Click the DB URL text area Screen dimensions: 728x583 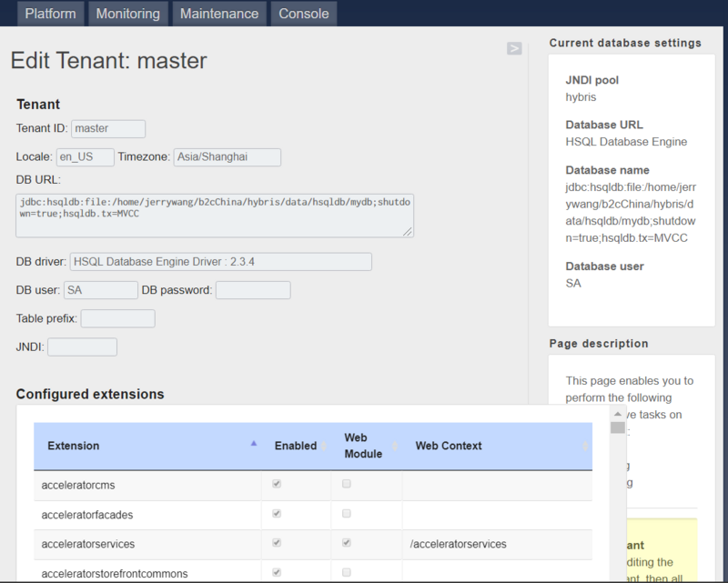[215, 215]
